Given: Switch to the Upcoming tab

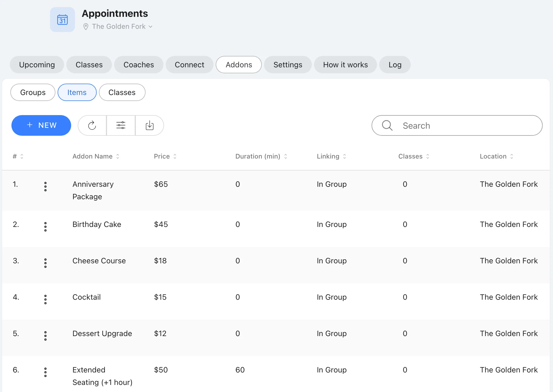Looking at the screenshot, I should coord(37,65).
